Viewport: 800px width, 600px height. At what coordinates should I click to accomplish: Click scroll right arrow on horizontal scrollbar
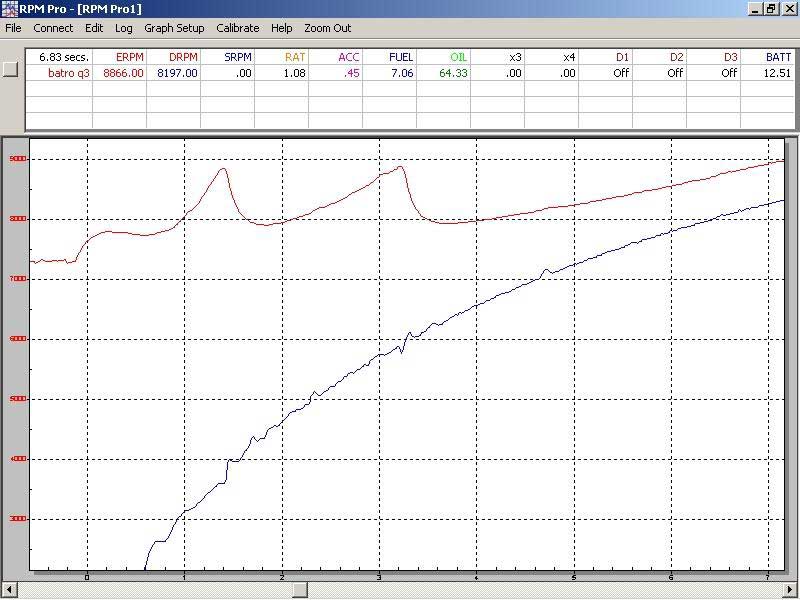point(790,589)
